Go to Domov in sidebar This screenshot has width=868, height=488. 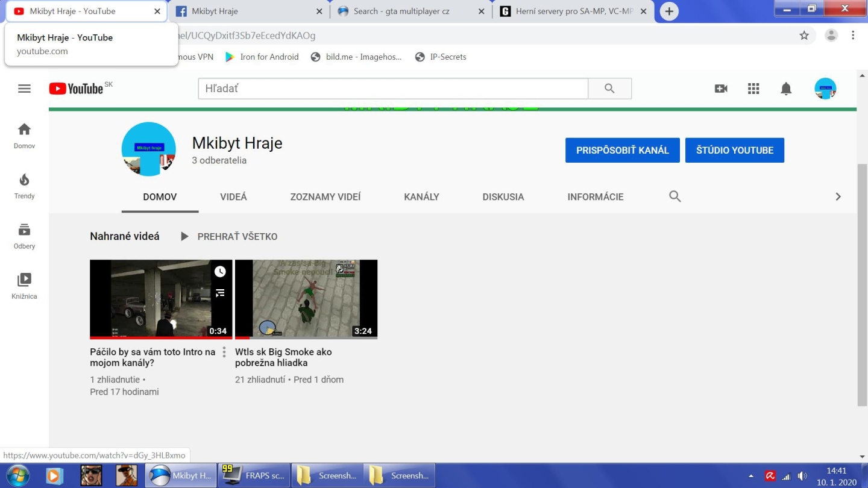click(x=24, y=136)
